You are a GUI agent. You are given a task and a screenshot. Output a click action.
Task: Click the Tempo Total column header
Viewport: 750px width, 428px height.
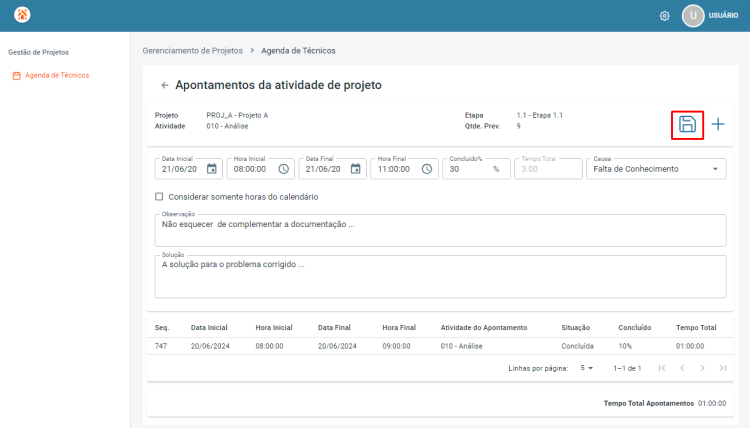[x=696, y=328]
